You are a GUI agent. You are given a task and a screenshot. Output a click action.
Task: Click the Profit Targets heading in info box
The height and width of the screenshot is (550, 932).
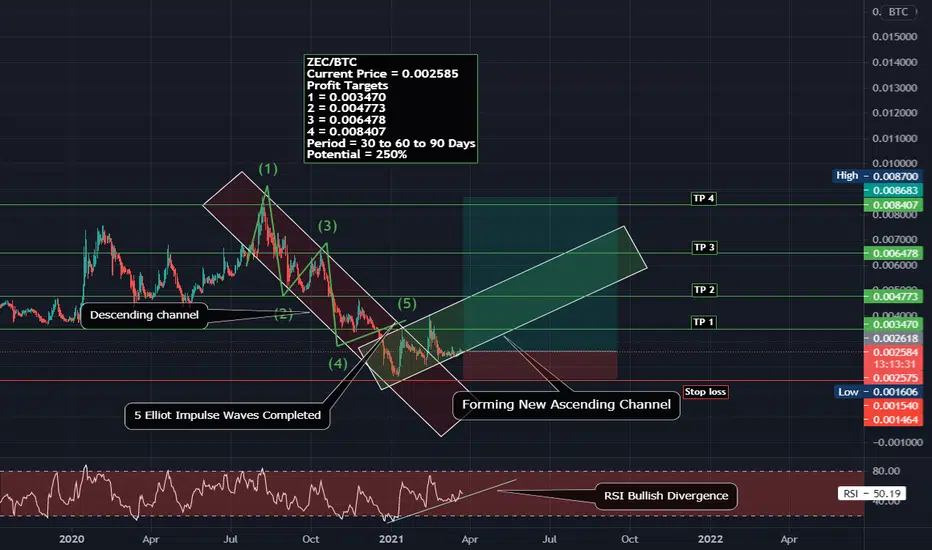347,86
